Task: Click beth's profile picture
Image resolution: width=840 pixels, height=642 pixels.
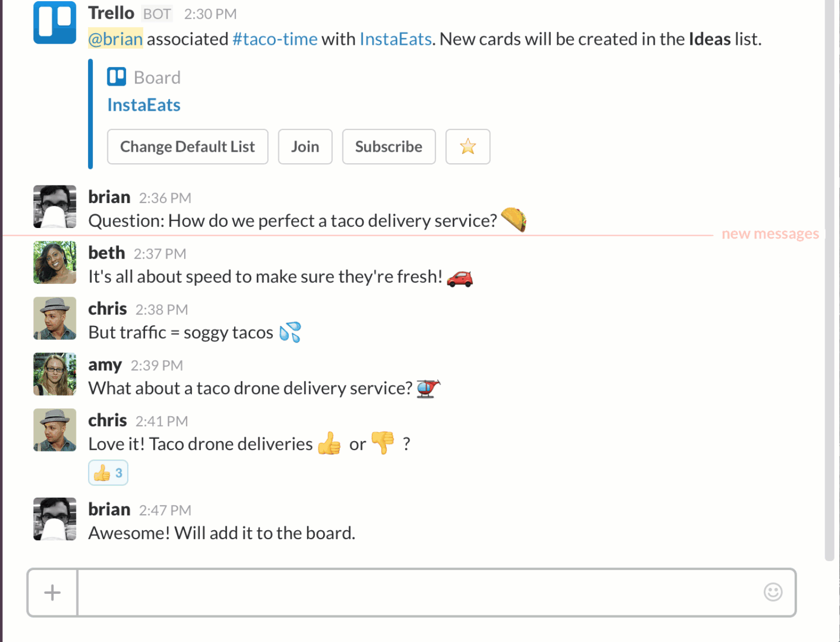Action: [55, 262]
